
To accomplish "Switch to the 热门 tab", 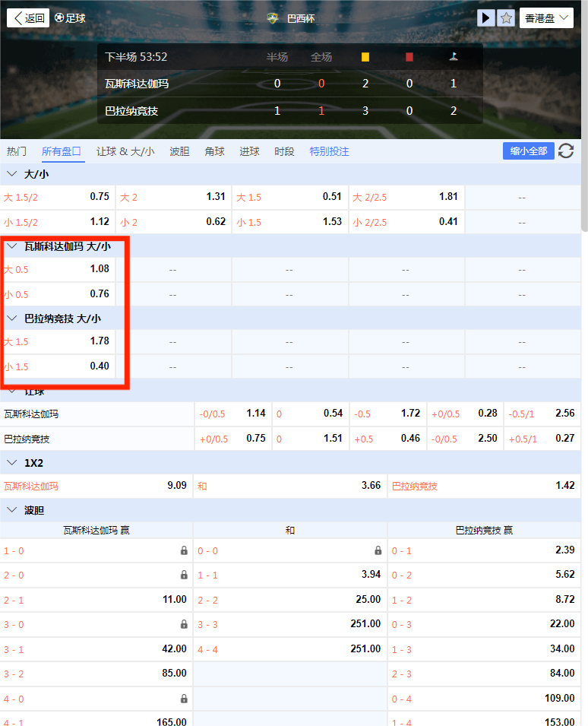I will tap(17, 151).
